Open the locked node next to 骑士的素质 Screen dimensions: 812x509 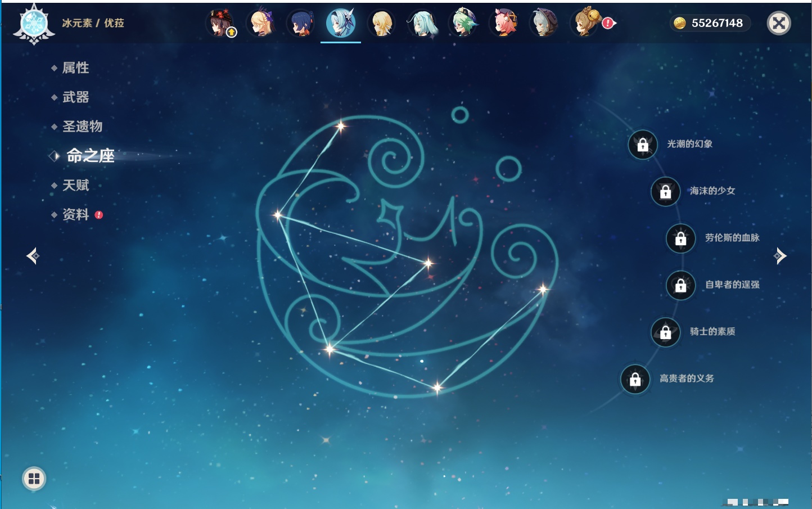click(x=665, y=332)
